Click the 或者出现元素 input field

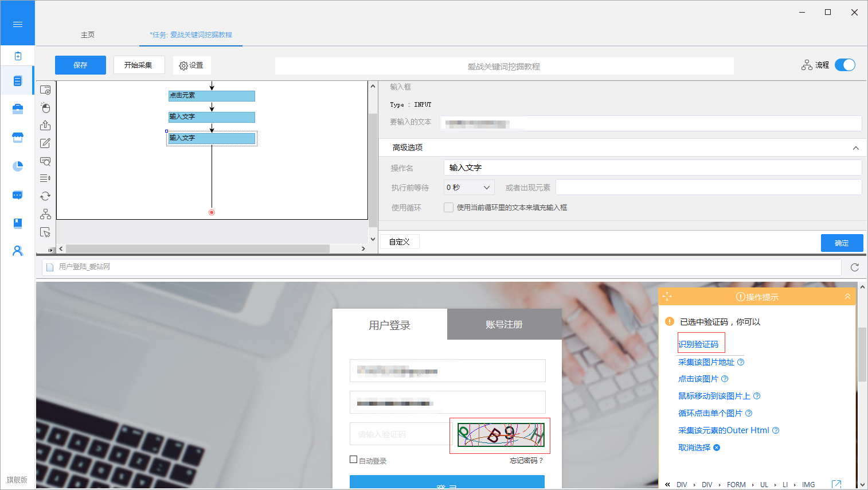[x=709, y=188]
